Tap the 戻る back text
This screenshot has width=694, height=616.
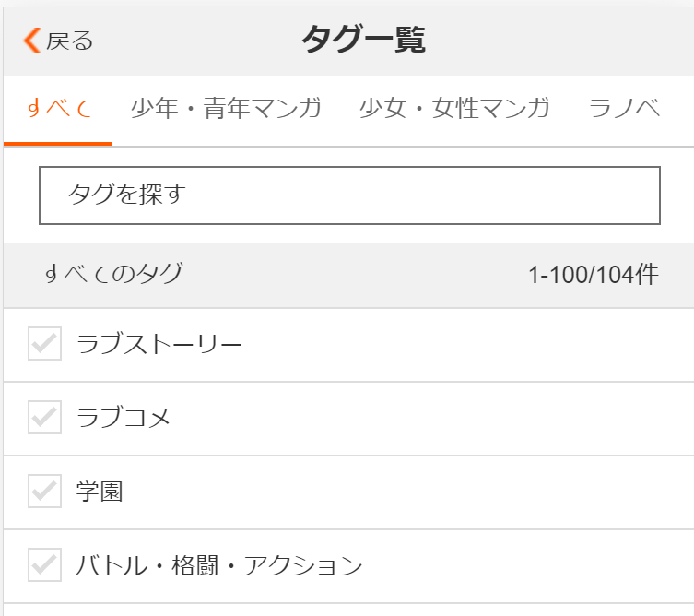click(70, 41)
